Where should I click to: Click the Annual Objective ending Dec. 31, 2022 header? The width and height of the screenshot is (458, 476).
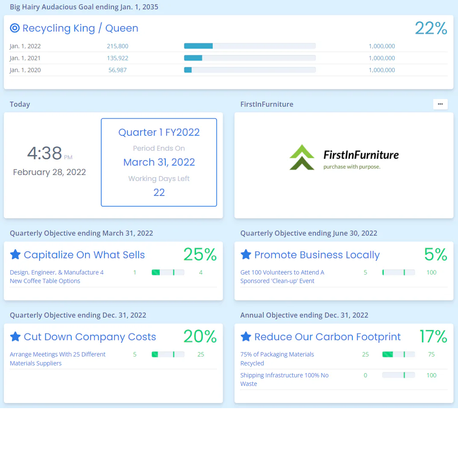coord(304,315)
